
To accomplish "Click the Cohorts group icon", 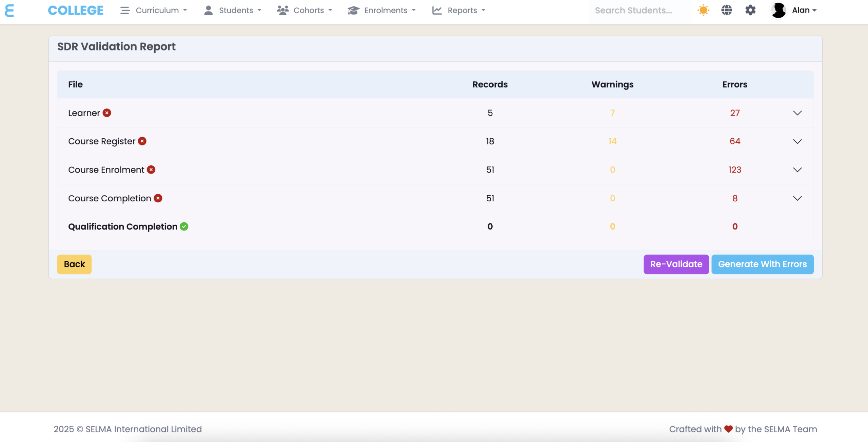I will click(283, 11).
